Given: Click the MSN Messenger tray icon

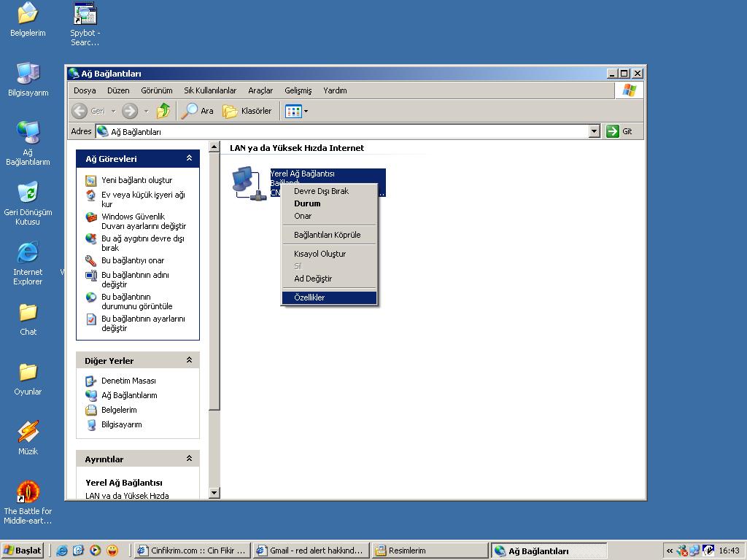Looking at the screenshot, I should tap(682, 551).
